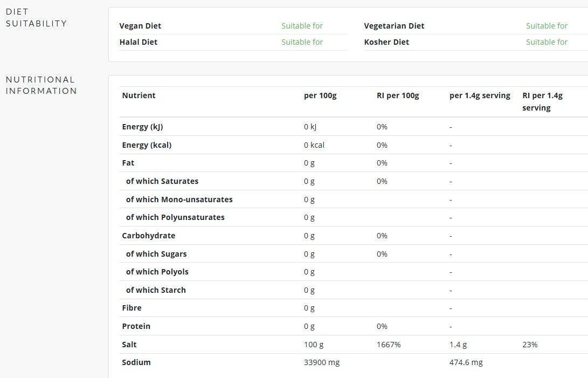Image resolution: width=588 pixels, height=378 pixels.
Task: Click the Carbohydrate row label
Action: (149, 236)
